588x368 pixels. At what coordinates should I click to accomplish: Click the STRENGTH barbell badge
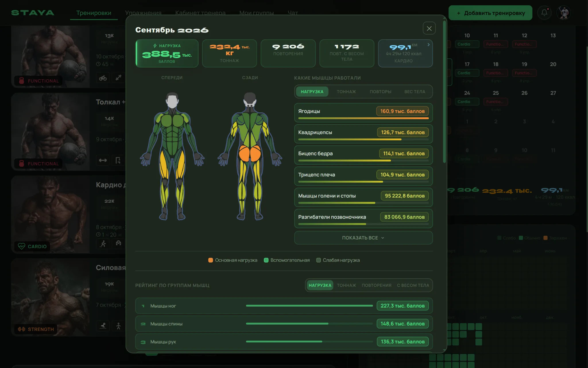point(36,329)
